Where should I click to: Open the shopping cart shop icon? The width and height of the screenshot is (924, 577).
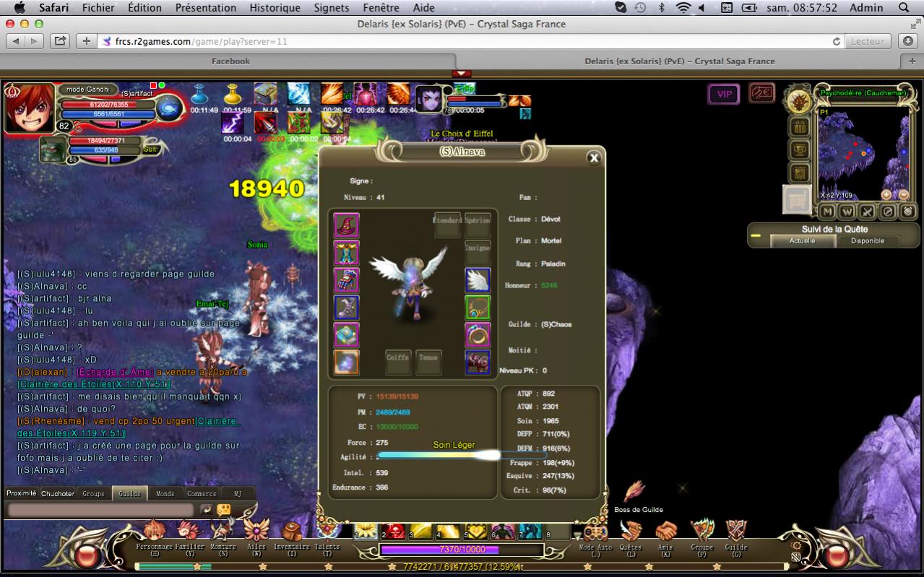coord(797,200)
